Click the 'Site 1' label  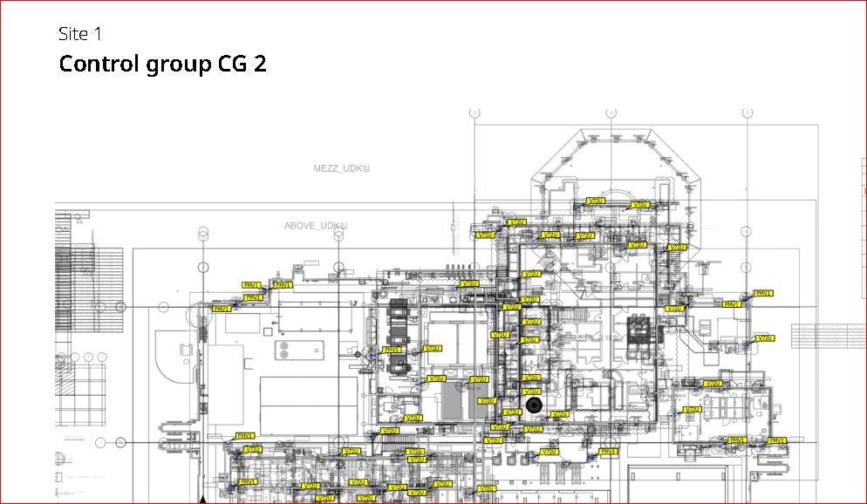pos(80,34)
